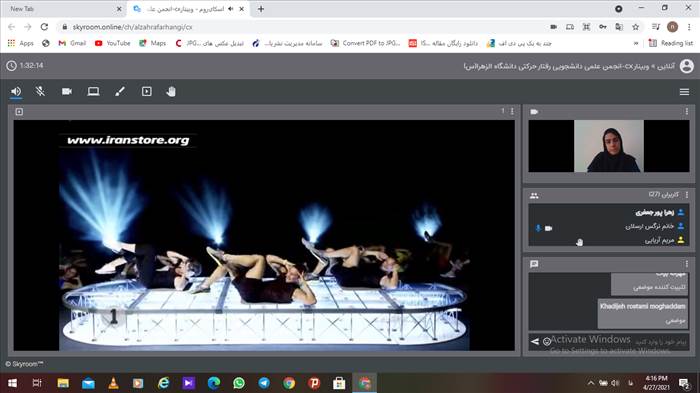Show hidden system tray icons
This screenshot has width=700, height=393.
pos(591,383)
